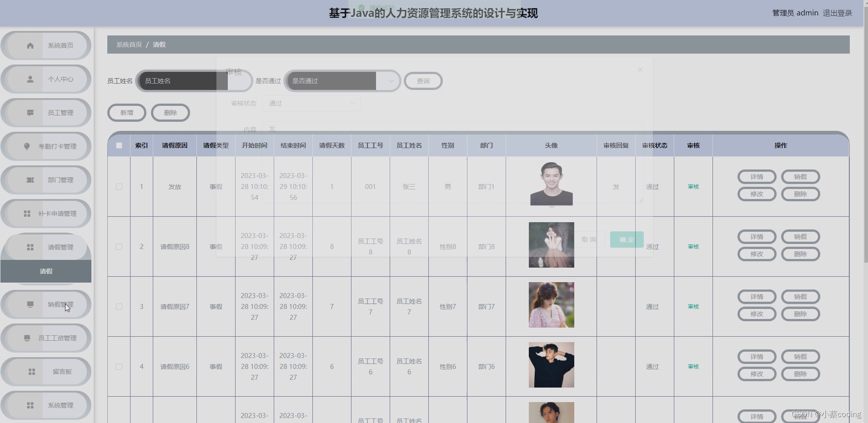868x423 pixels.
Task: Click 确定 in the 审核 dialog
Action: pyautogui.click(x=627, y=239)
